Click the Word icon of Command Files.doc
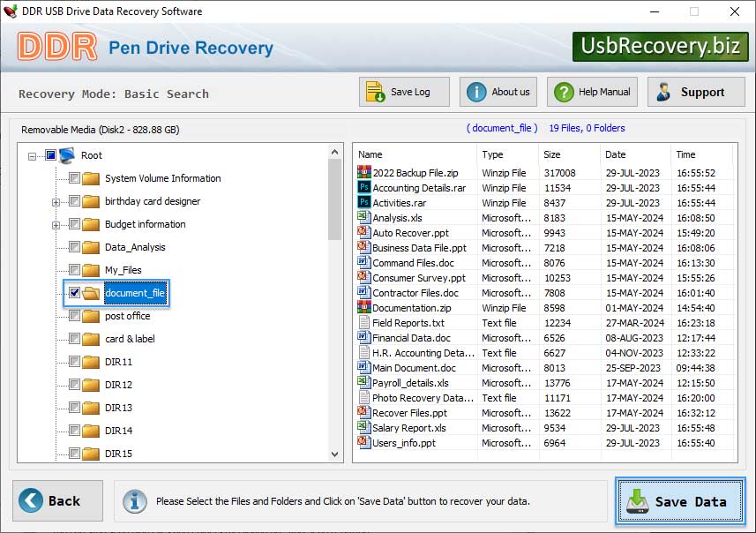The width and height of the screenshot is (756, 533). click(x=364, y=261)
